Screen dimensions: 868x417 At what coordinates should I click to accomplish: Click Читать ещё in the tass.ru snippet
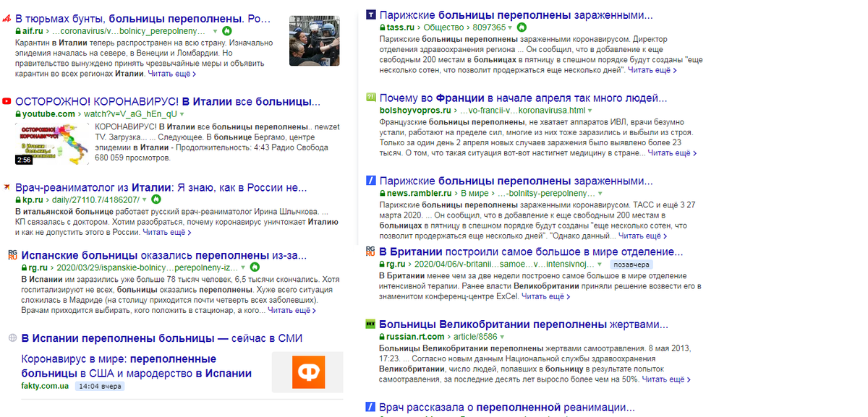tap(652, 70)
